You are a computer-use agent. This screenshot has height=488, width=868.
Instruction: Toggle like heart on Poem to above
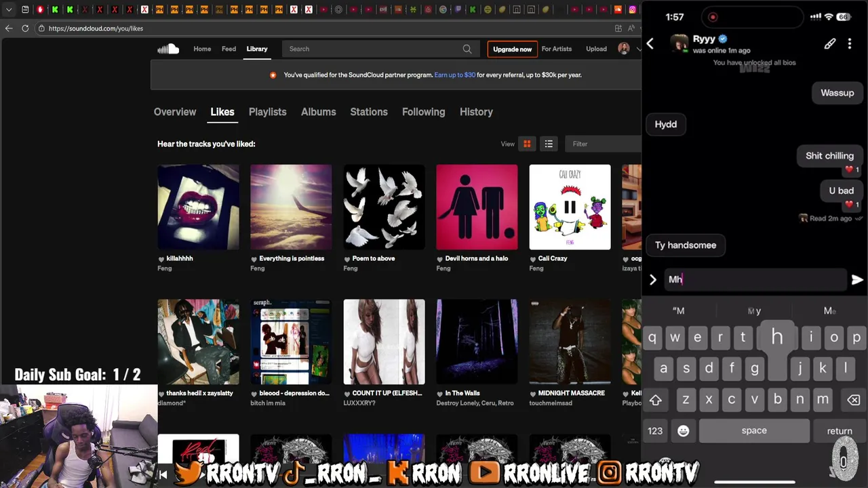347,259
